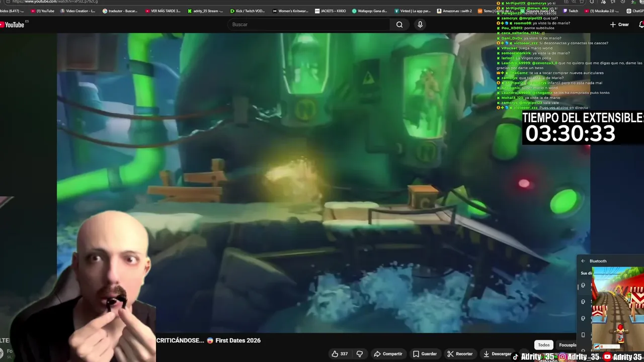Click the Recortar clip button
The image size is (644, 362).
tap(460, 354)
